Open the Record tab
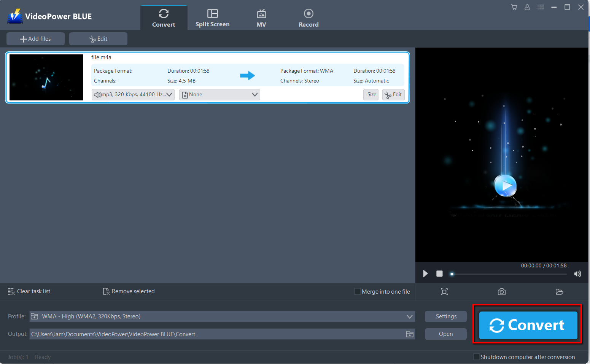The width and height of the screenshot is (590, 364). coord(309,17)
